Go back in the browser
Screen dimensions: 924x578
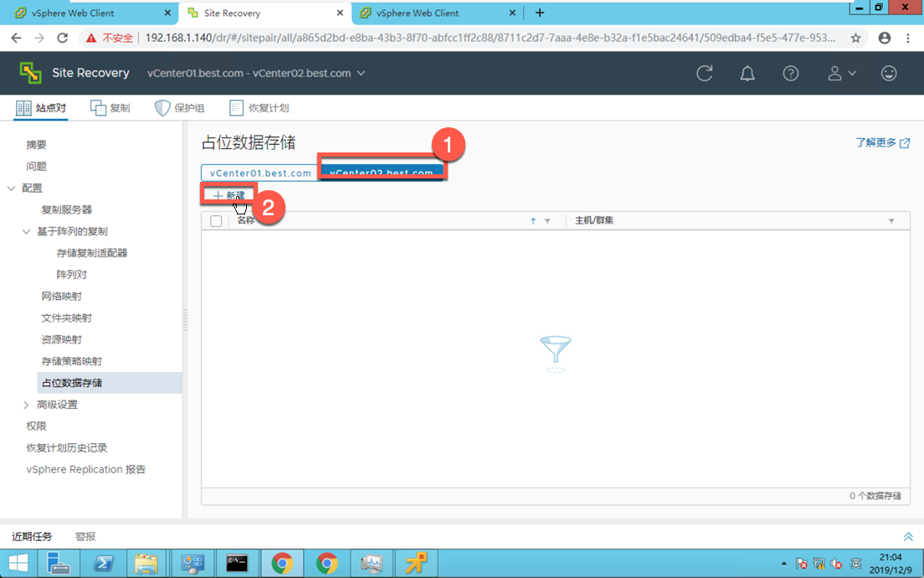(16, 38)
